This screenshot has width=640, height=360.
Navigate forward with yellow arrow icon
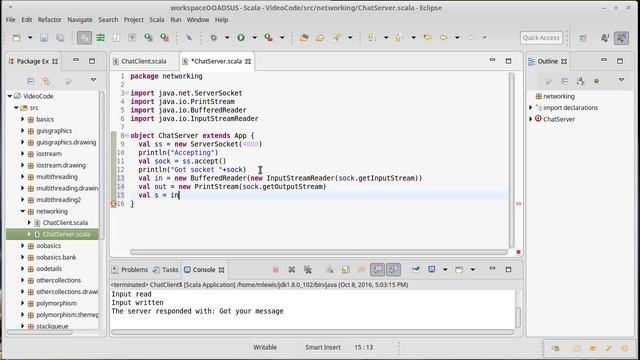point(471,38)
